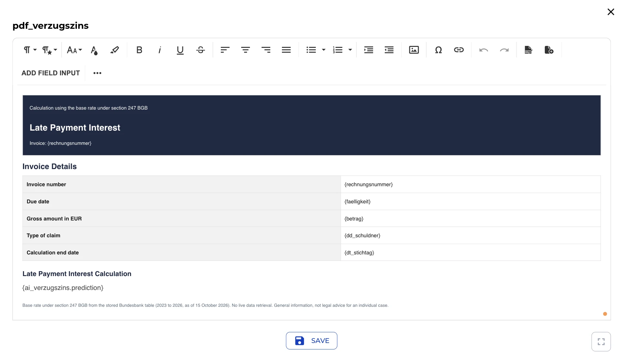
Task: Click the orange status dot
Action: pyautogui.click(x=605, y=314)
